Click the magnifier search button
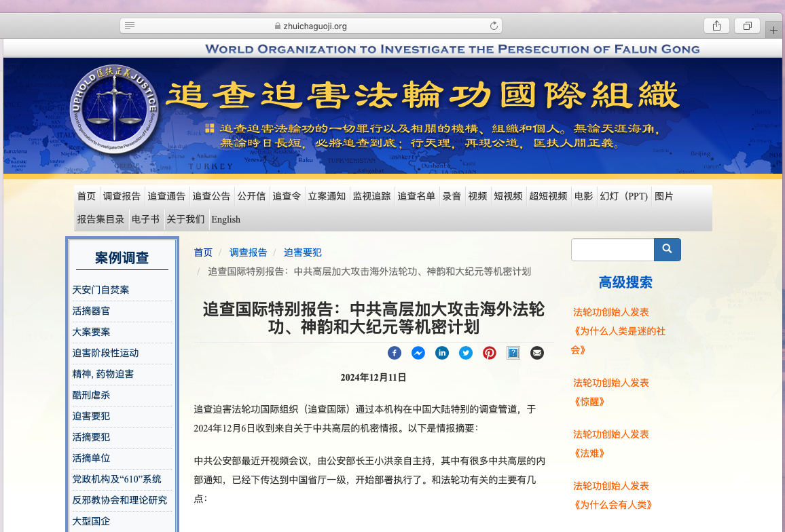 coord(667,249)
